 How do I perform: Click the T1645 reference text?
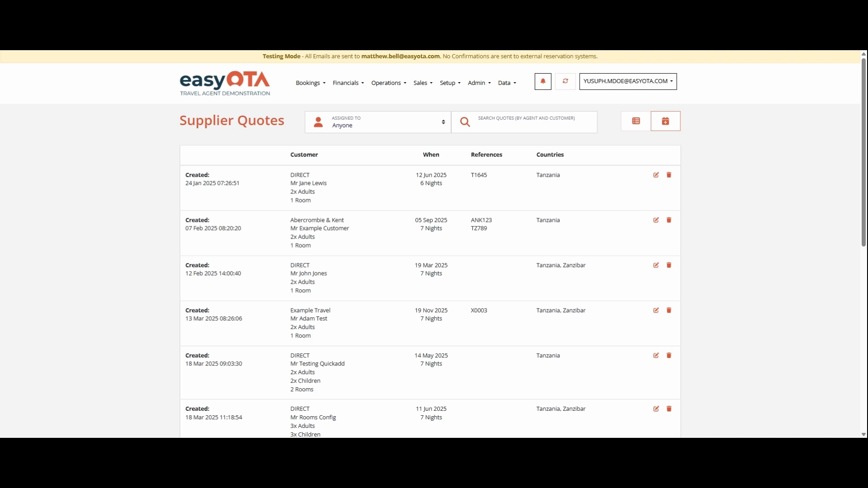click(x=479, y=175)
